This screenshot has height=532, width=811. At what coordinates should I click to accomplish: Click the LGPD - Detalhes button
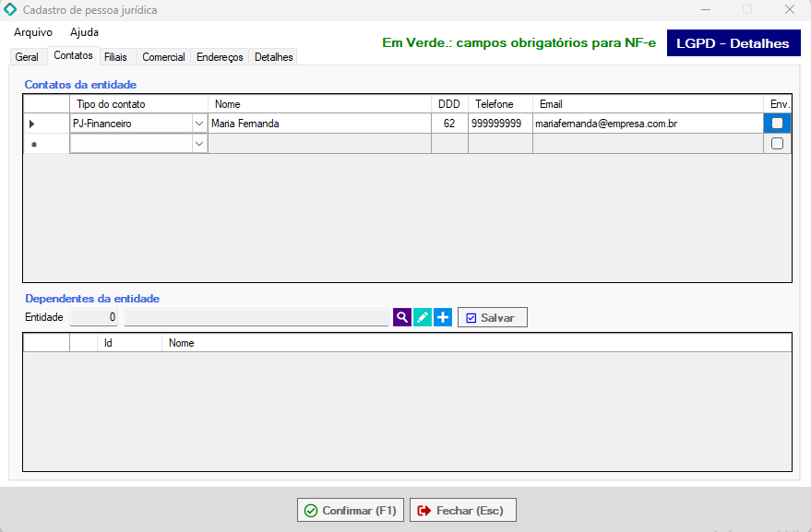coord(733,43)
